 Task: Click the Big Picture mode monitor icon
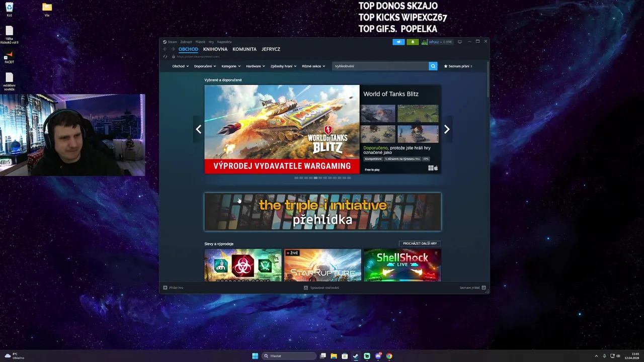pos(459,42)
